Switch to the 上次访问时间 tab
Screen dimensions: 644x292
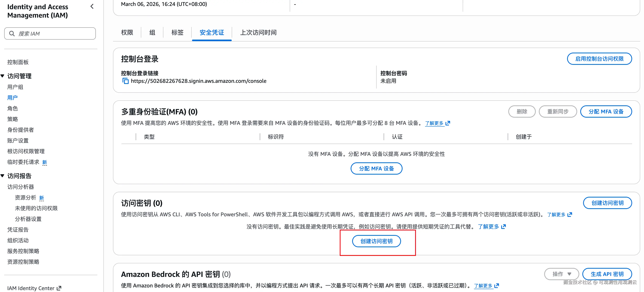click(258, 33)
